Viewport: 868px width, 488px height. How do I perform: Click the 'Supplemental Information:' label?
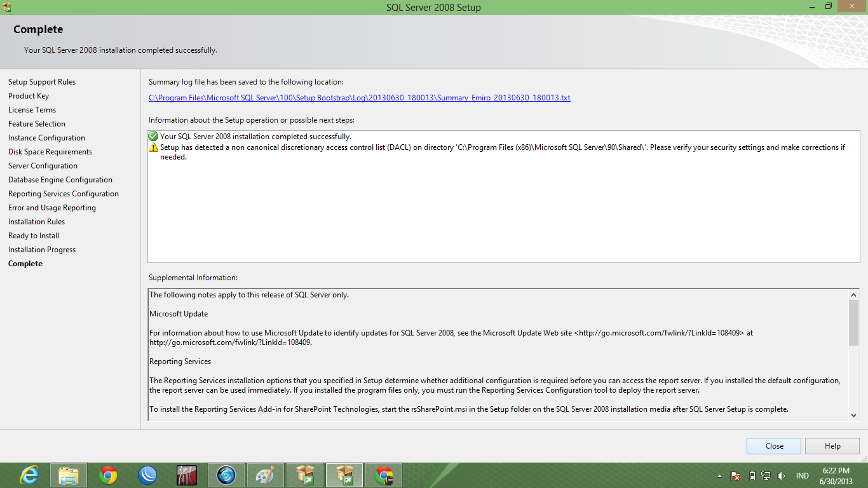click(x=193, y=278)
